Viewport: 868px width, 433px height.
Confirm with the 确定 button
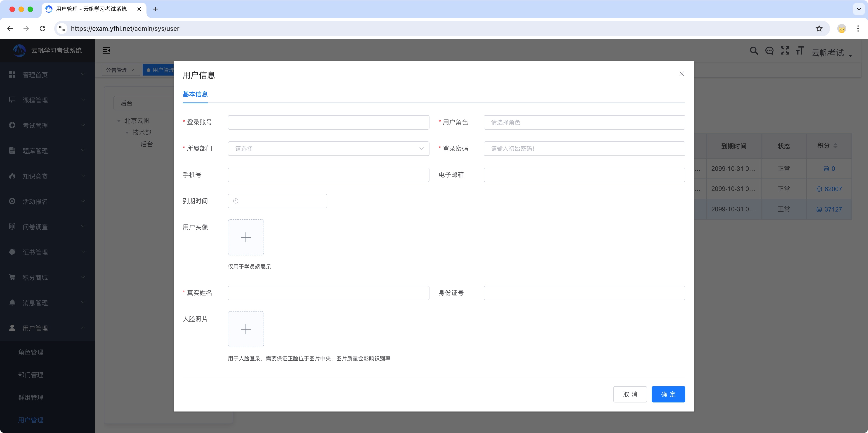click(x=668, y=394)
